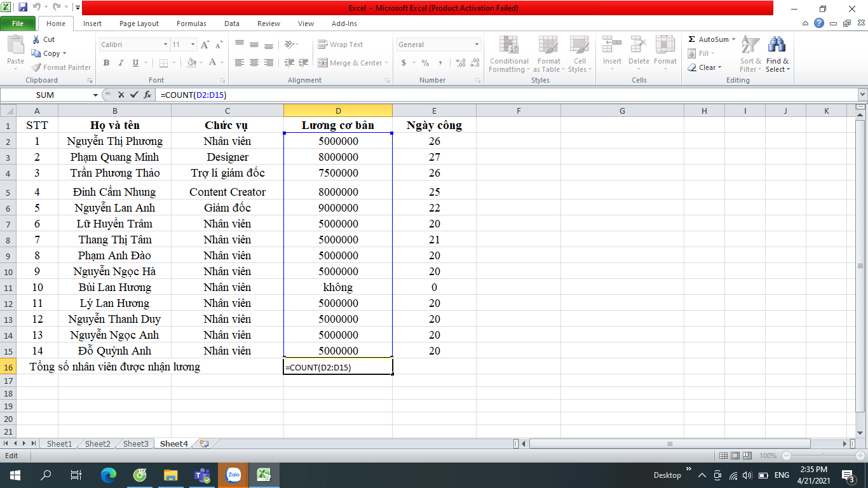Click the Page Layout view button
This screenshot has width=868, height=488.
tap(736, 456)
